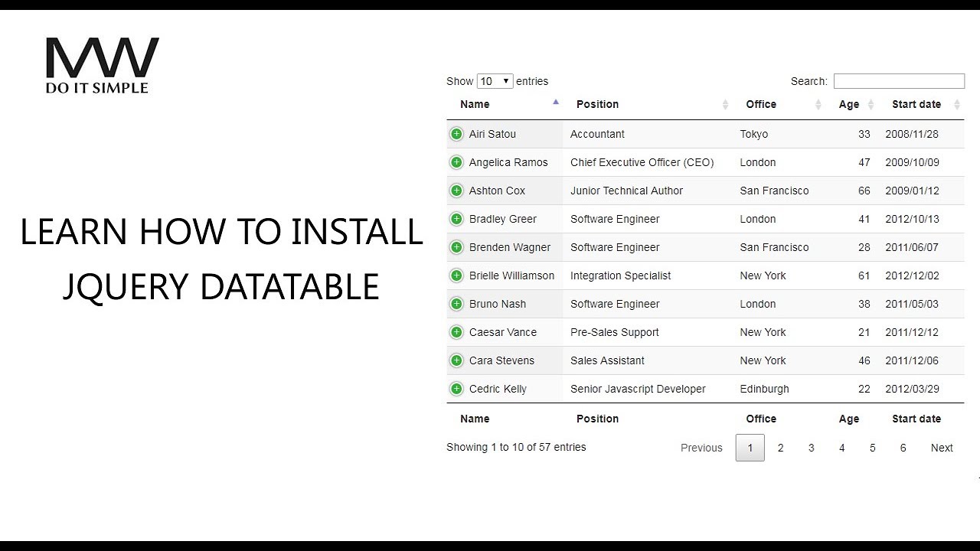Sort table by Office column header

(x=779, y=104)
